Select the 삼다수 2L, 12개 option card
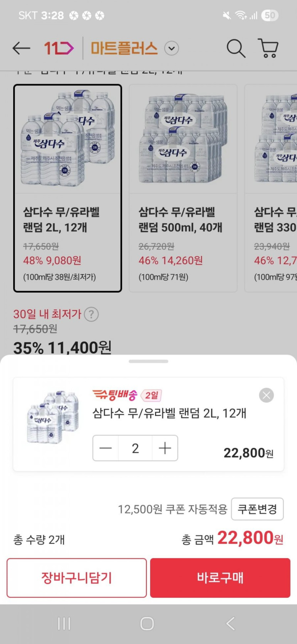This screenshot has width=297, height=644. 68,188
